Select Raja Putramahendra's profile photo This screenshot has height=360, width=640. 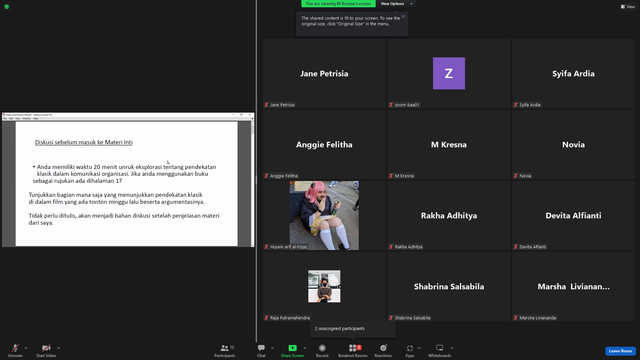click(324, 286)
